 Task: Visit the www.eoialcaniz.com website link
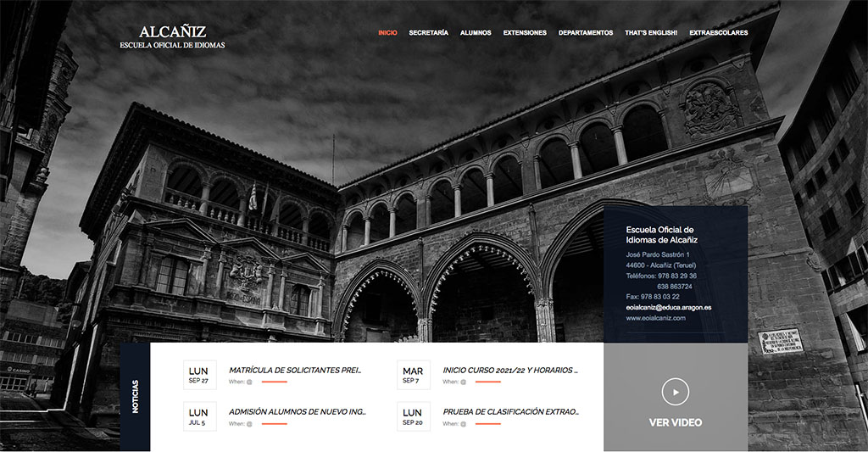pyautogui.click(x=655, y=318)
